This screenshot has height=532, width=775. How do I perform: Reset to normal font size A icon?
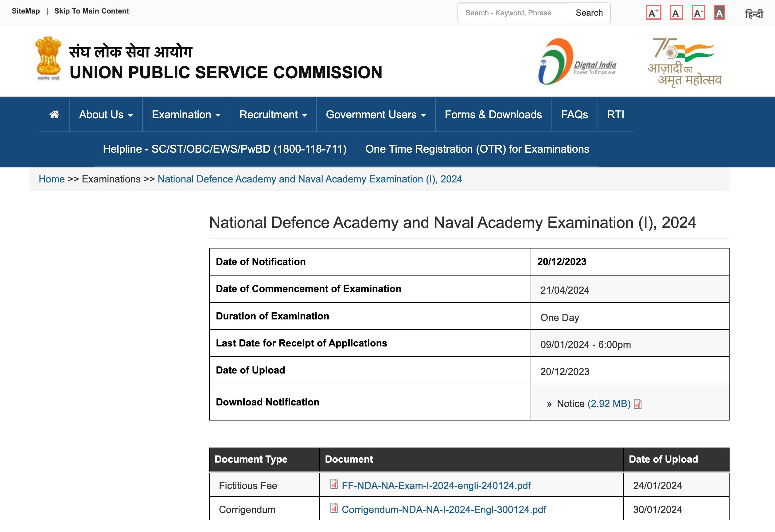676,13
